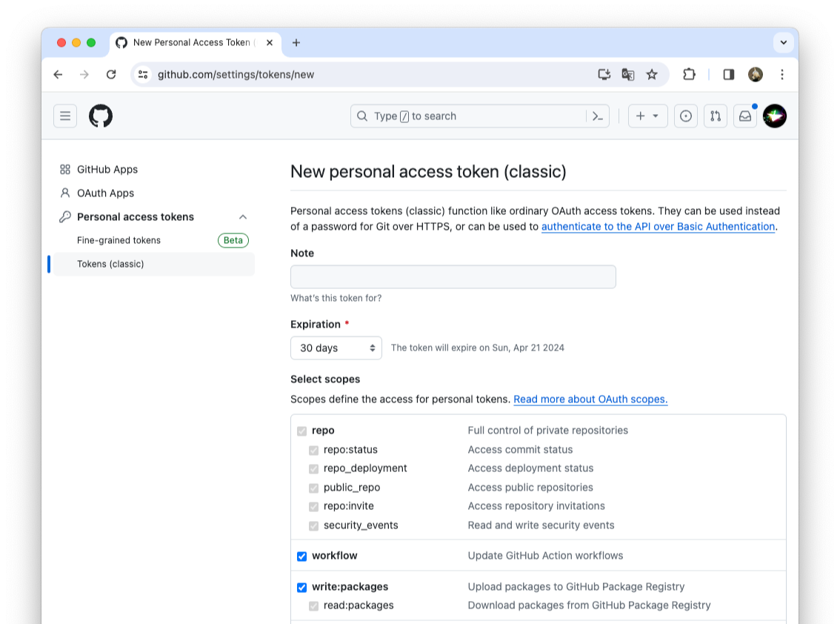Toggle the security_events checkbox
This screenshot has height=624, width=840.
[313, 526]
